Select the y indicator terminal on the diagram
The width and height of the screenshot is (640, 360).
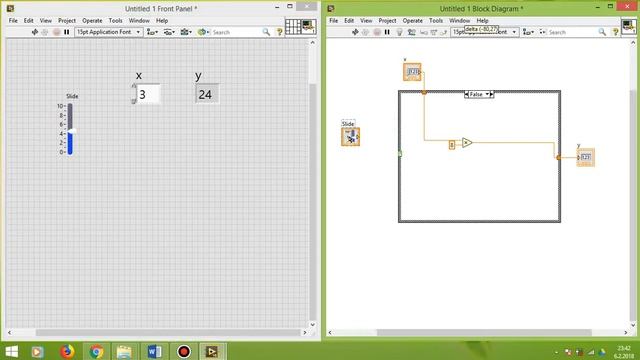[x=585, y=157]
